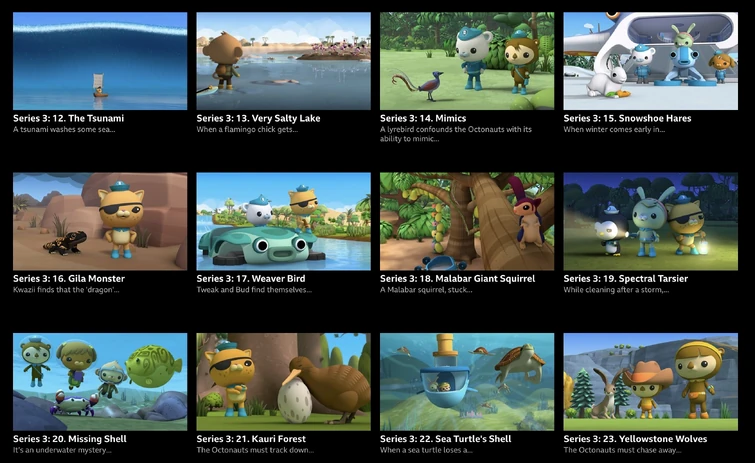
Task: Open the Yellowstone Wolves episode thumbnail
Action: [651, 382]
